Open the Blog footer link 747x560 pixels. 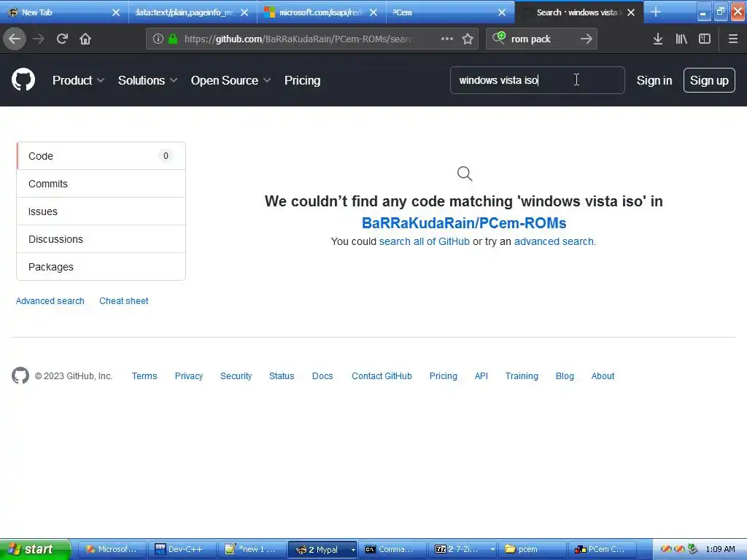(565, 376)
